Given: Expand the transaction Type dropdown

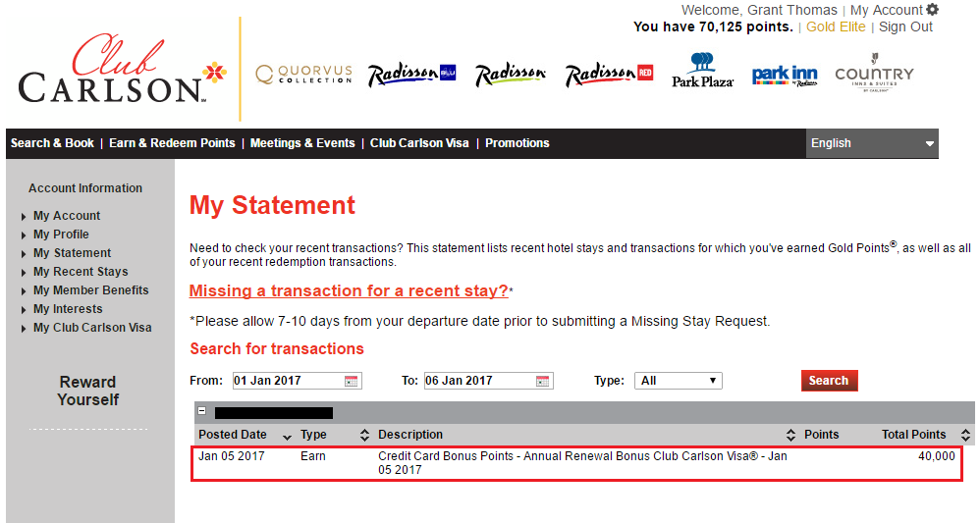Looking at the screenshot, I should coord(679,381).
